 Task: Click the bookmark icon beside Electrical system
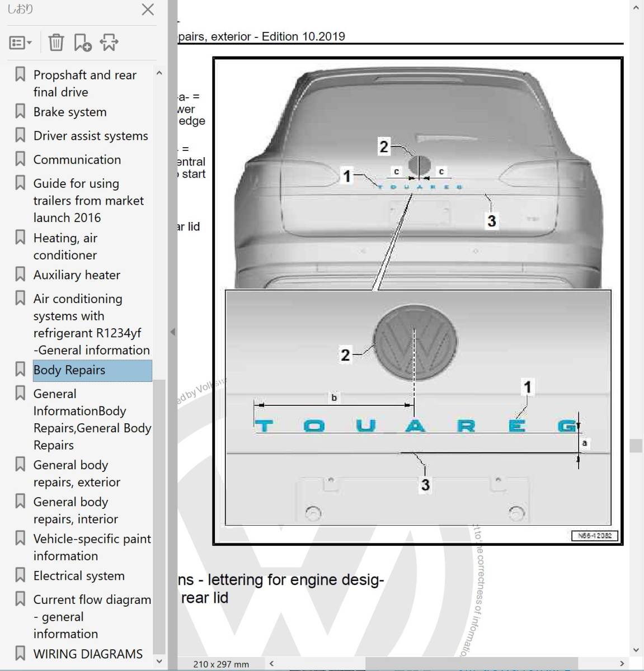click(20, 575)
